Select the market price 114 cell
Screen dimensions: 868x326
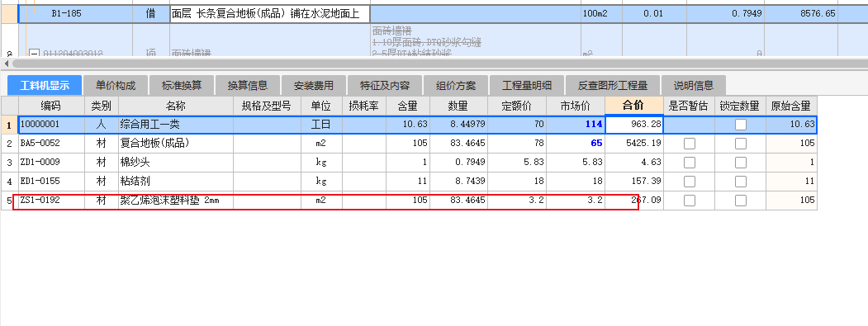[576, 125]
